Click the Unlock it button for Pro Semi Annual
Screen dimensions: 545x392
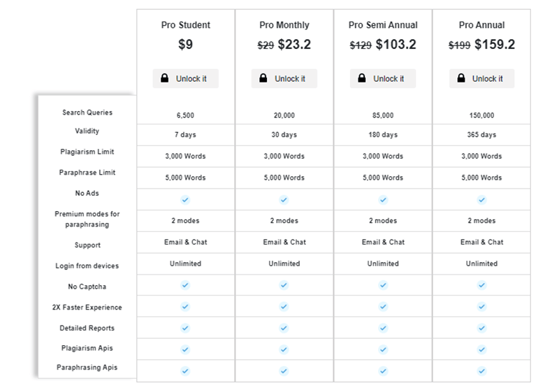pos(383,78)
